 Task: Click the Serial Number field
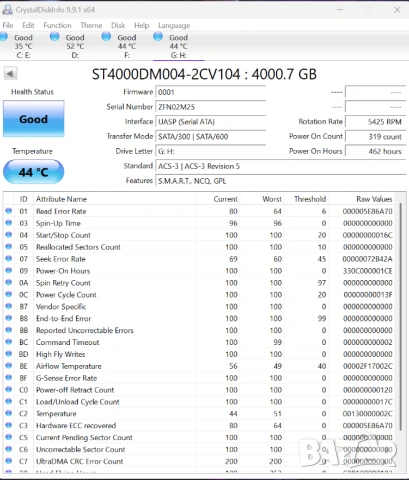tap(211, 107)
